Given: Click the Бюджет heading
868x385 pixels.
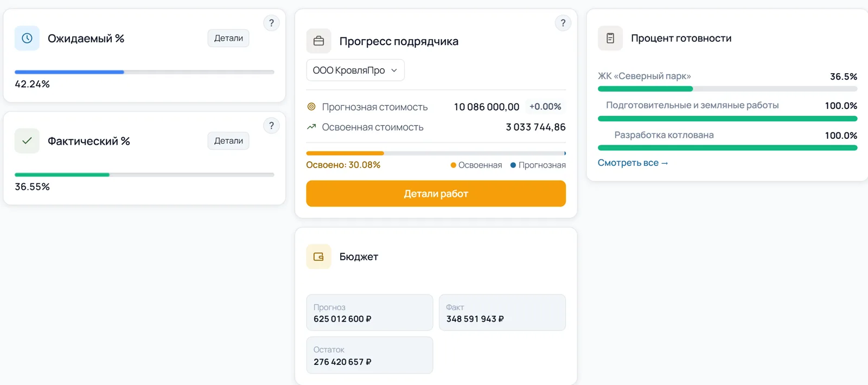Looking at the screenshot, I should (359, 256).
